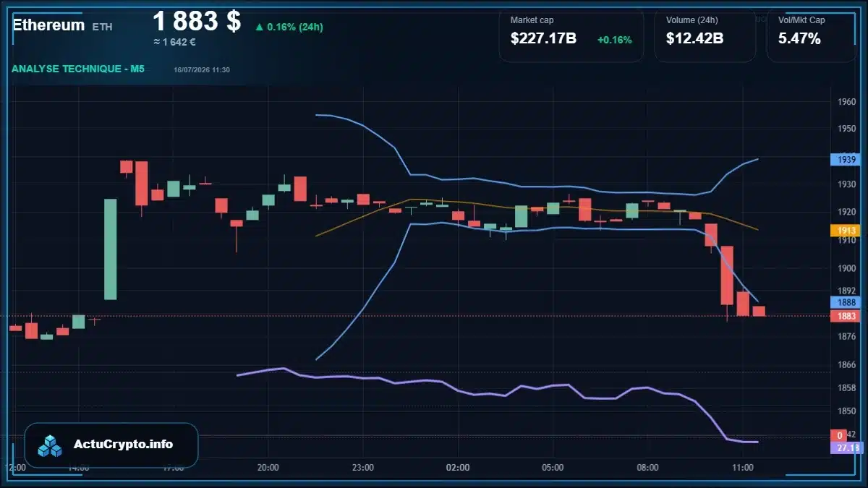Open the ActuCrypto.info link
The width and height of the screenshot is (868, 488).
coord(124,445)
